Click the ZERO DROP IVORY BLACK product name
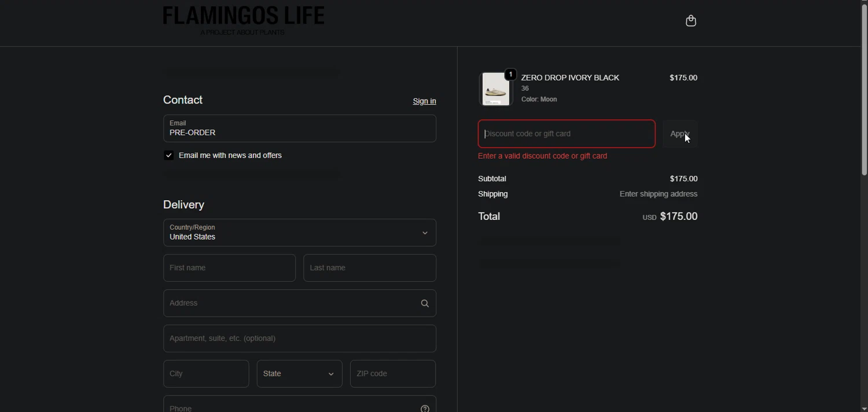 [x=570, y=78]
